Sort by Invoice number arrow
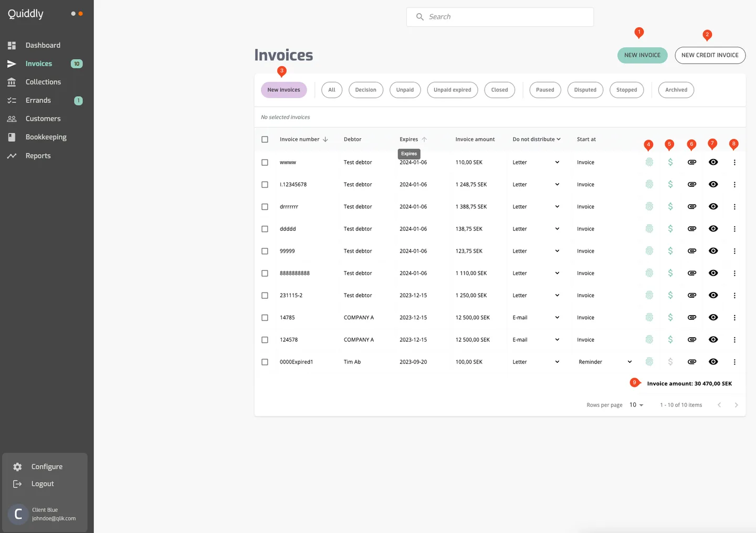Viewport: 756px width, 533px height. coord(325,139)
